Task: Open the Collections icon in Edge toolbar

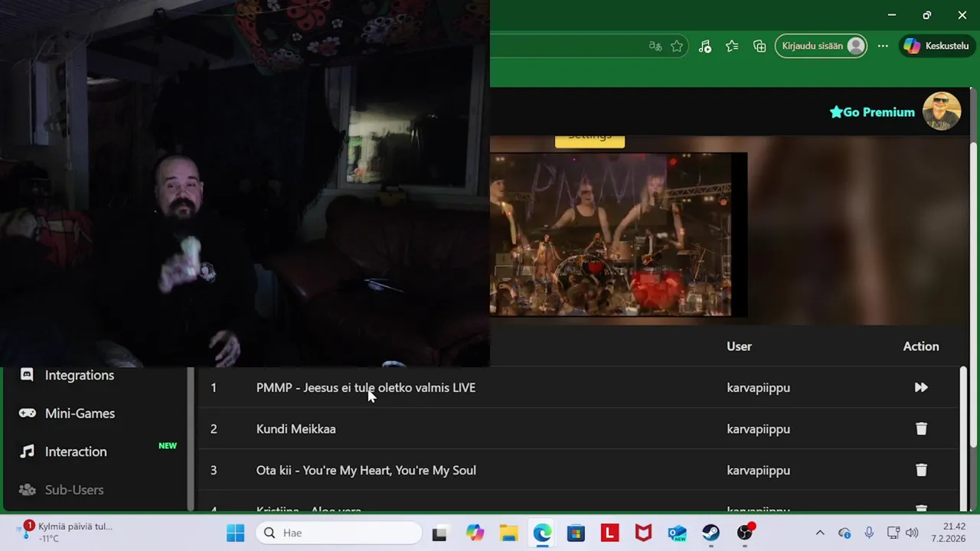Action: pos(759,46)
